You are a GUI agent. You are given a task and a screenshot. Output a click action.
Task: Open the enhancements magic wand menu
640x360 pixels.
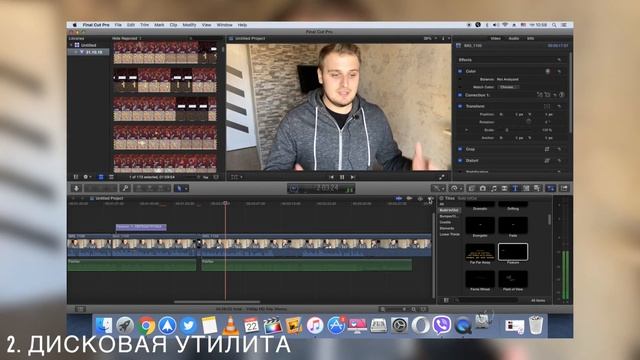[x=438, y=188]
